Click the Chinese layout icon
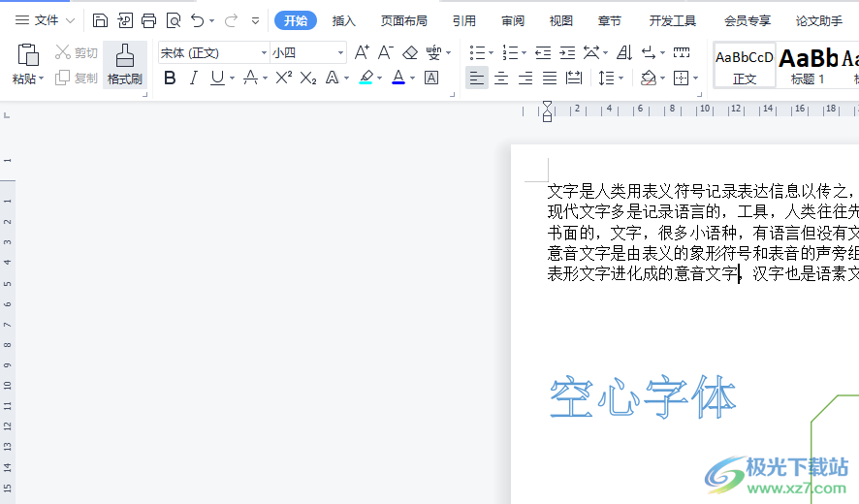The image size is (859, 504). pyautogui.click(x=591, y=52)
